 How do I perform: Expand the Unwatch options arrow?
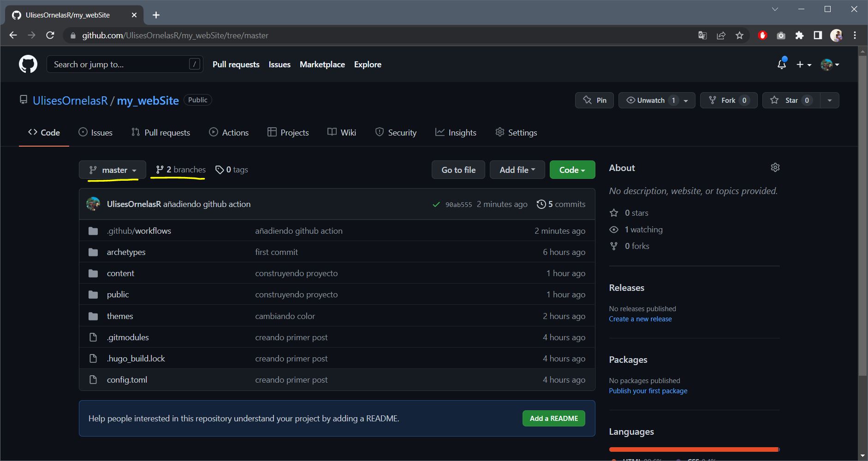pyautogui.click(x=686, y=100)
